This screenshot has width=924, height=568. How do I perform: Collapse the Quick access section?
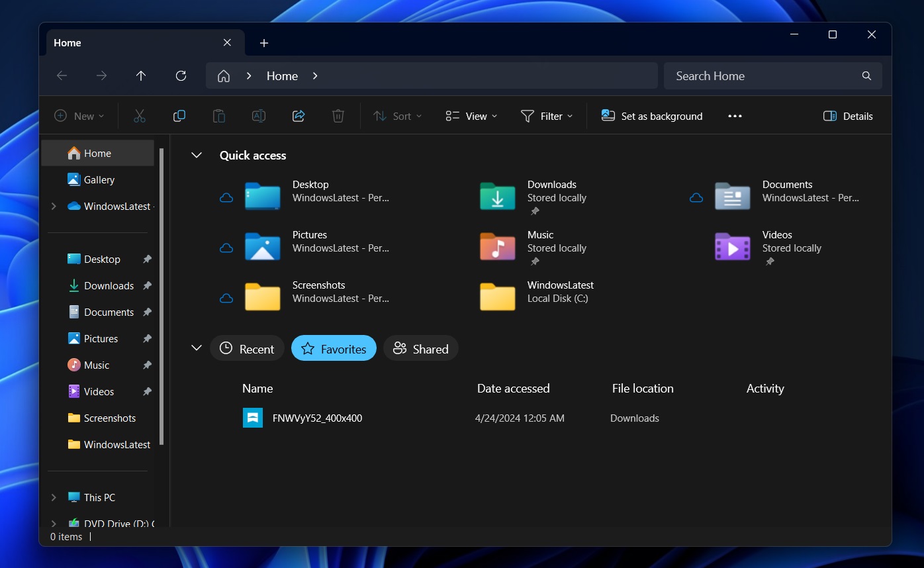196,155
